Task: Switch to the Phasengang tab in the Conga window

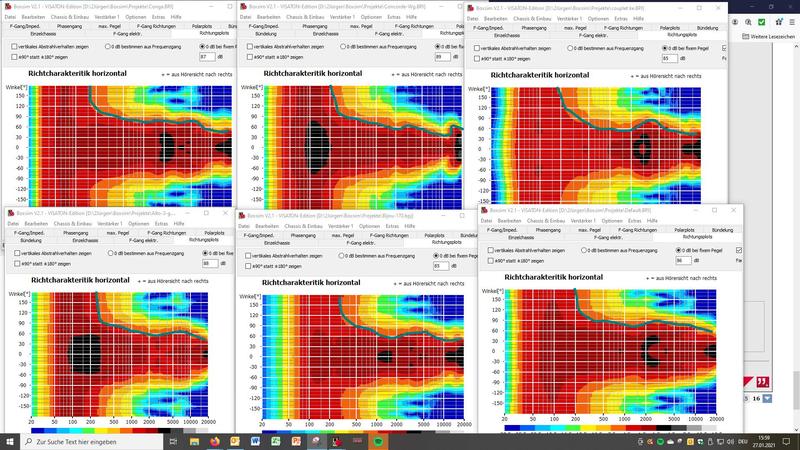Action: tap(69, 26)
